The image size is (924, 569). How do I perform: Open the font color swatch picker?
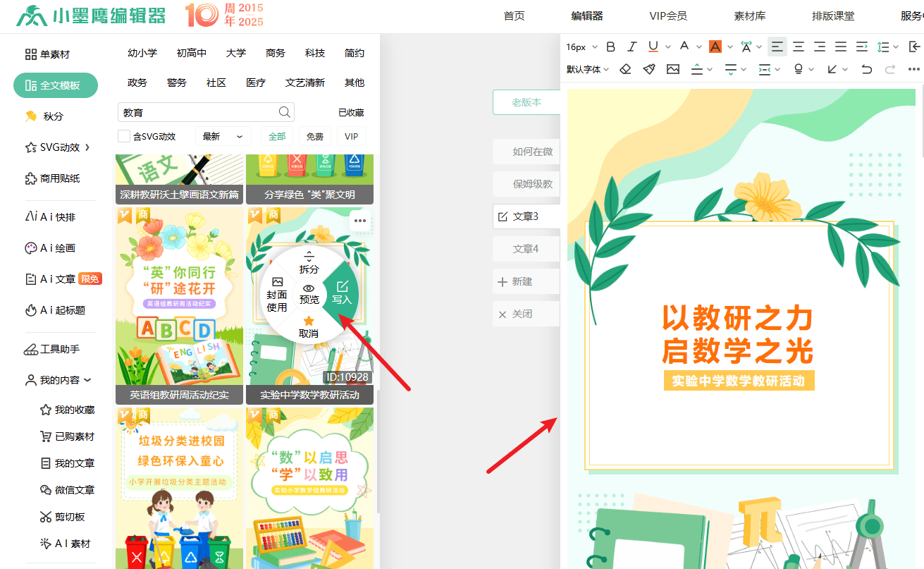click(x=716, y=47)
